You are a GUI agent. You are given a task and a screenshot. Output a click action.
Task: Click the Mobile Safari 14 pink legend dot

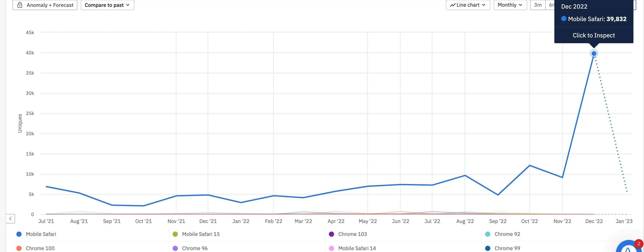click(x=331, y=248)
